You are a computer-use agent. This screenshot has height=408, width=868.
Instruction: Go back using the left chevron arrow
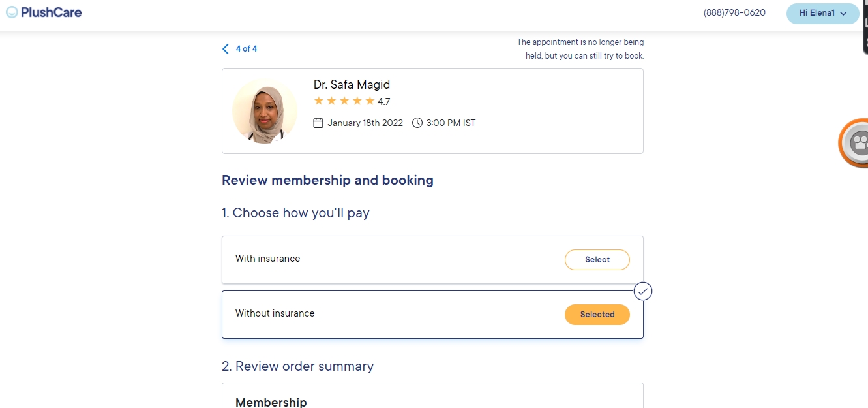[226, 49]
